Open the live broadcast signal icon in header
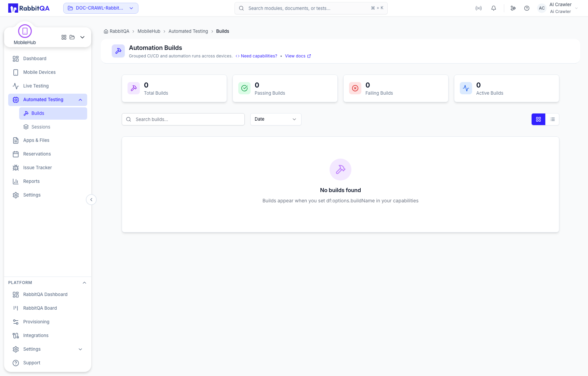The height and width of the screenshot is (376, 588). coord(479,8)
